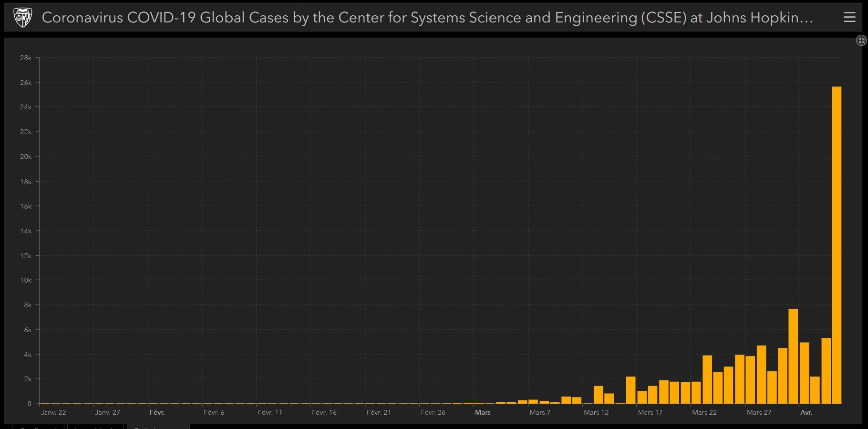Viewport: 868px width, 429px height.
Task: Click the Mars 22 date label
Action: pos(704,412)
